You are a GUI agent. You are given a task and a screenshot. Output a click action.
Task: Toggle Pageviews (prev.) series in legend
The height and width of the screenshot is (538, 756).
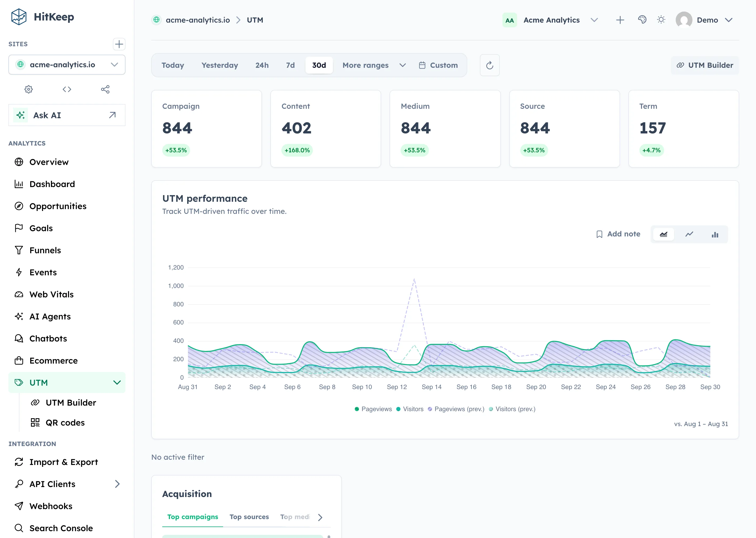click(456, 409)
